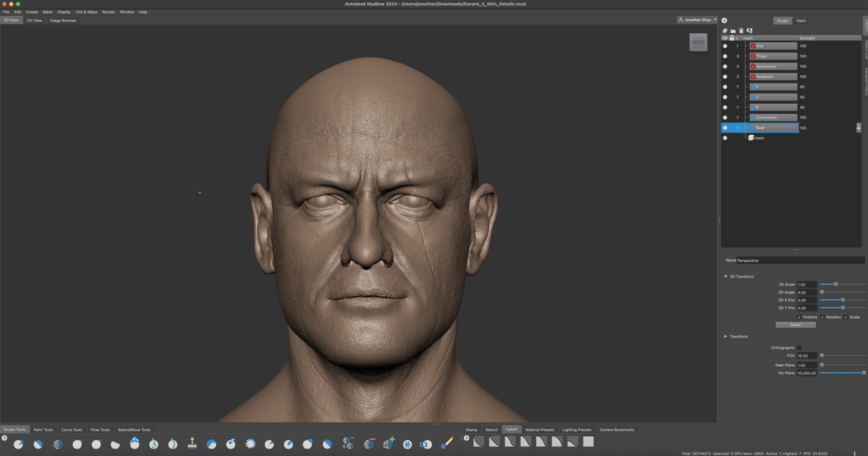Adjust the 2D Scale slider handle
Viewport: 868px width, 456px height.
[x=835, y=285]
